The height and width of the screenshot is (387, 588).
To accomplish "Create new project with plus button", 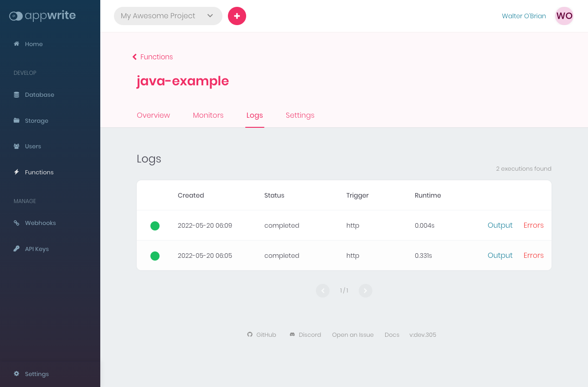I will [x=237, y=16].
